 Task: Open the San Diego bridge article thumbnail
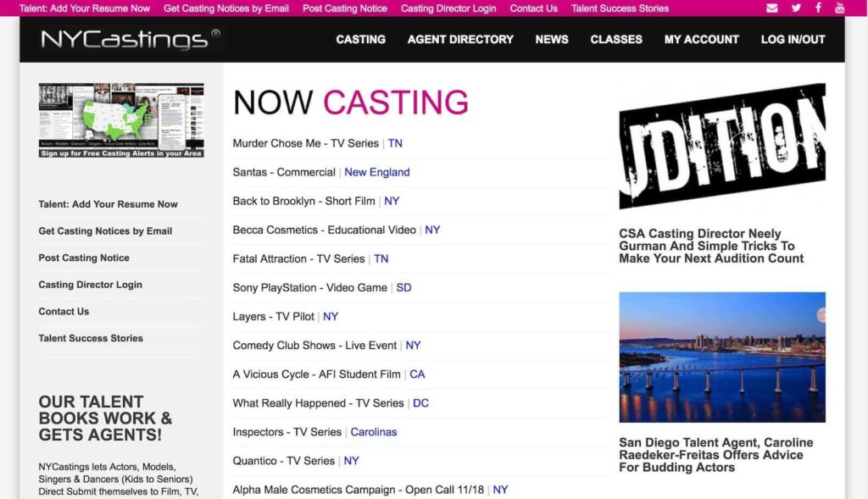(x=722, y=357)
